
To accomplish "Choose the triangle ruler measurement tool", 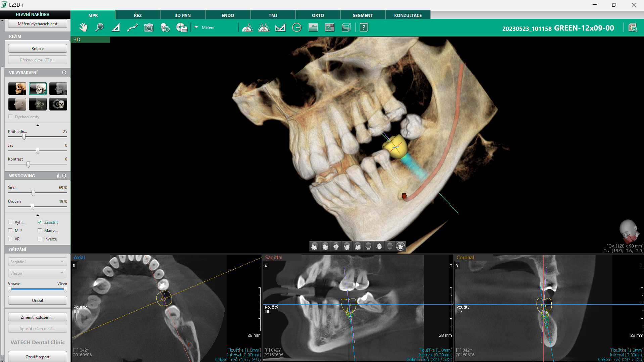I will [116, 28].
